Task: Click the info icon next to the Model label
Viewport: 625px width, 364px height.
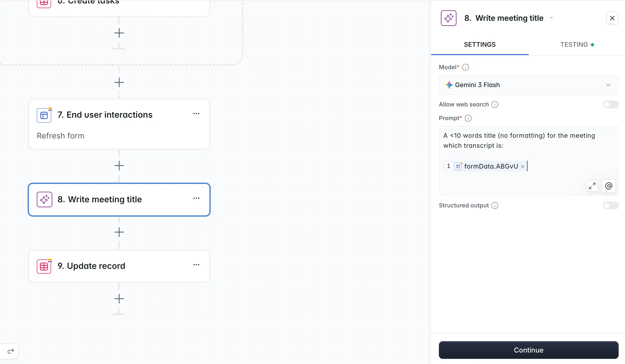Action: pyautogui.click(x=466, y=67)
